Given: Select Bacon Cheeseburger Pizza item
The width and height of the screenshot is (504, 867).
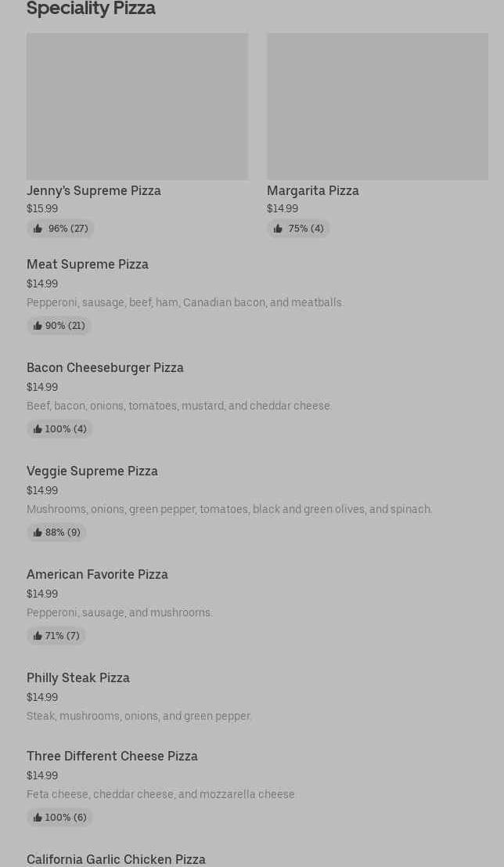Looking at the screenshot, I should pos(105,367).
